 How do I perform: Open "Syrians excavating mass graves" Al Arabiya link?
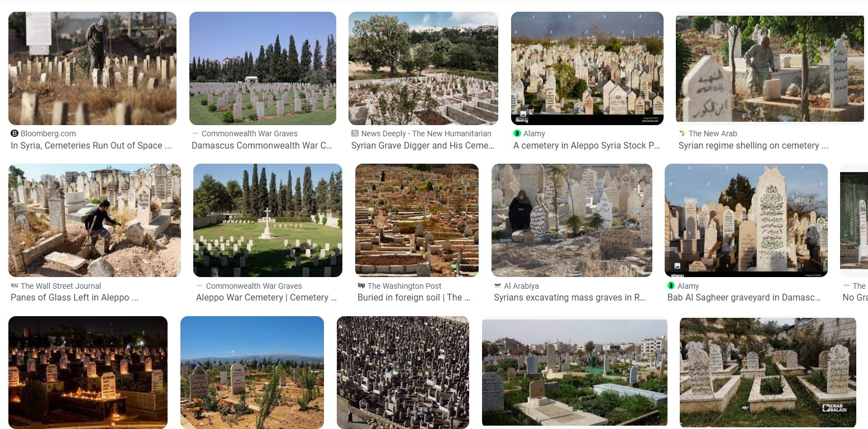tap(570, 298)
